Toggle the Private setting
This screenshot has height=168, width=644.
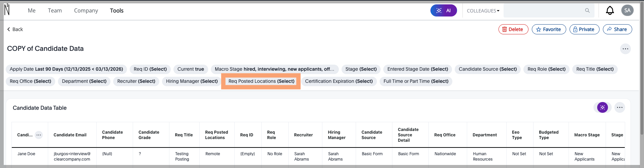tap(584, 29)
